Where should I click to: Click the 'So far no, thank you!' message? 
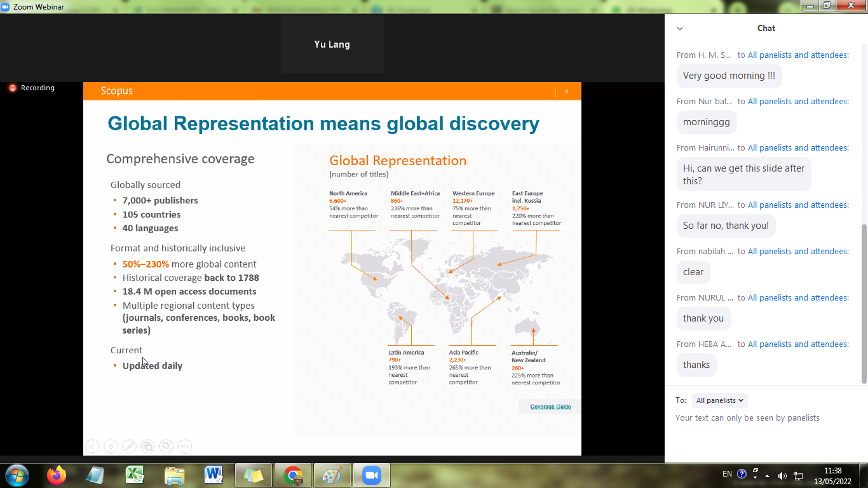pos(726,226)
